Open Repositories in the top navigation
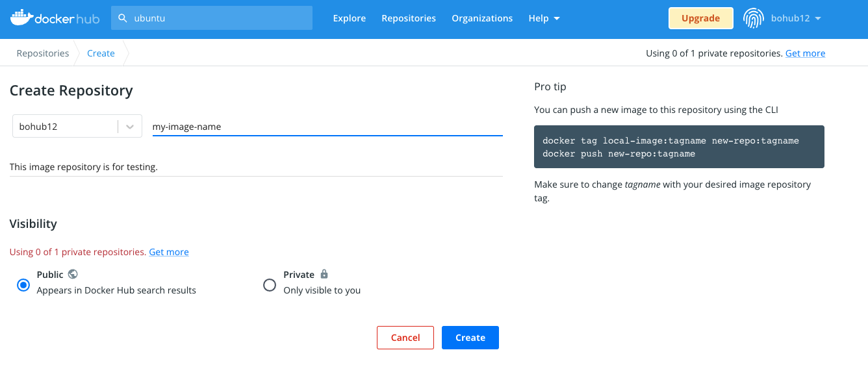This screenshot has width=868, height=374. [x=409, y=18]
